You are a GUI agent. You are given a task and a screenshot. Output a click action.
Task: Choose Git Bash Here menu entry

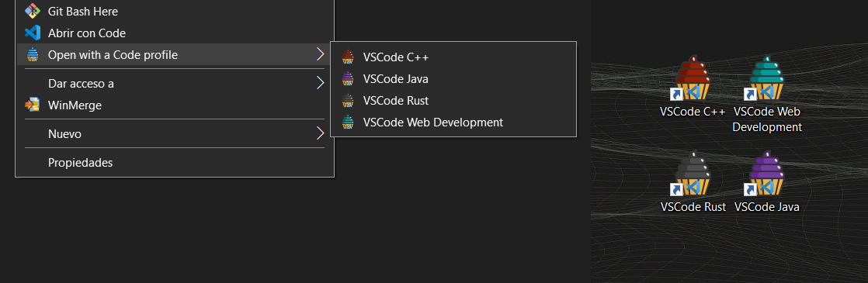(175, 11)
